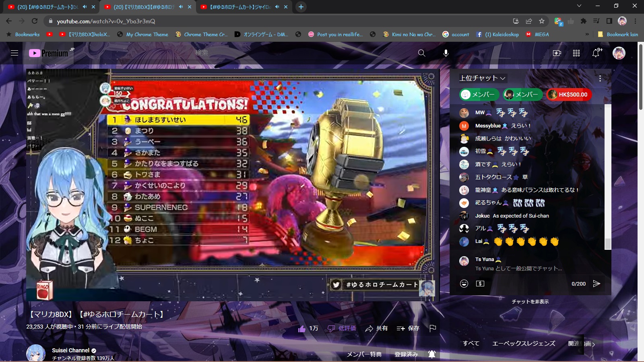Image resolution: width=644 pixels, height=362 pixels.
Task: Show hidden bookmarks with » chevron
Action: click(587, 35)
